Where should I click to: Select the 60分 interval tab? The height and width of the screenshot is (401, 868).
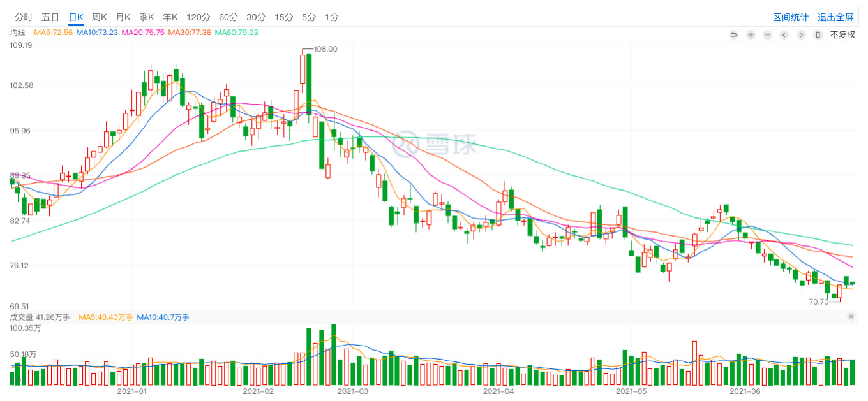point(228,17)
